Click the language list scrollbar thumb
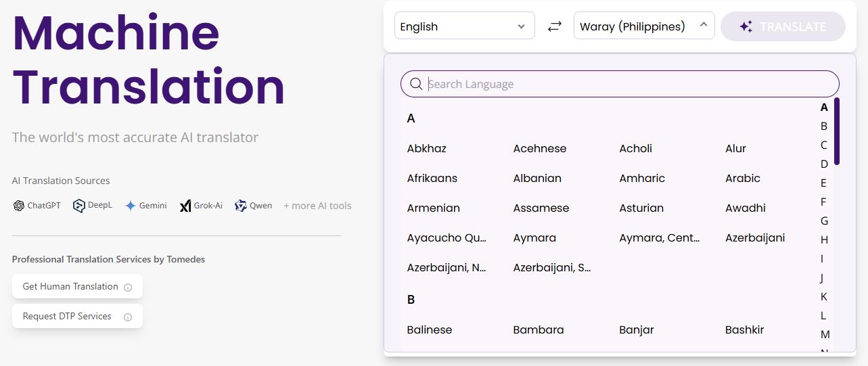The width and height of the screenshot is (868, 366). (837, 132)
